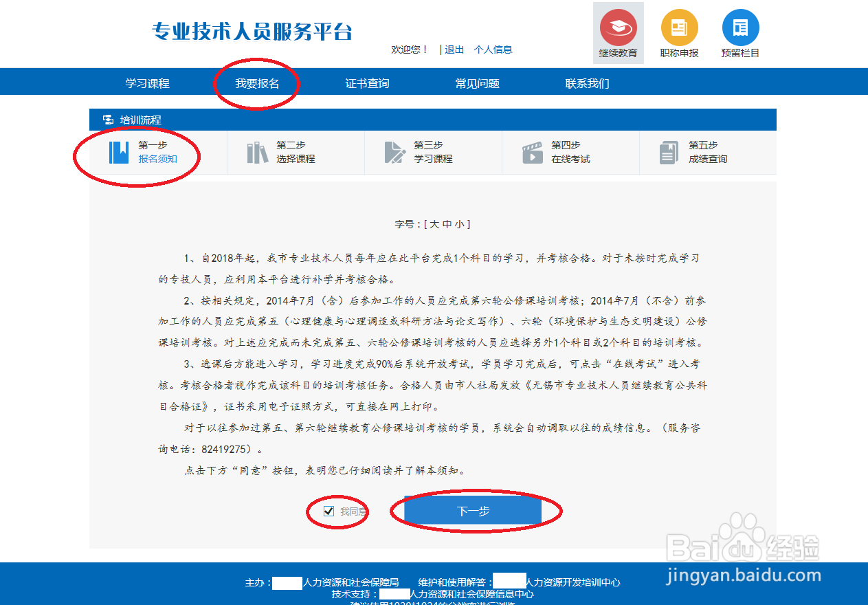Click the 字号 label text
This screenshot has width=868, height=605.
404,224
